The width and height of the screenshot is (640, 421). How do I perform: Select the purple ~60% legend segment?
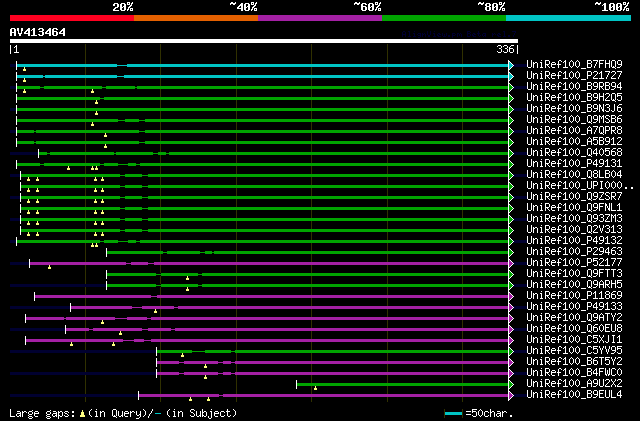click(319, 18)
